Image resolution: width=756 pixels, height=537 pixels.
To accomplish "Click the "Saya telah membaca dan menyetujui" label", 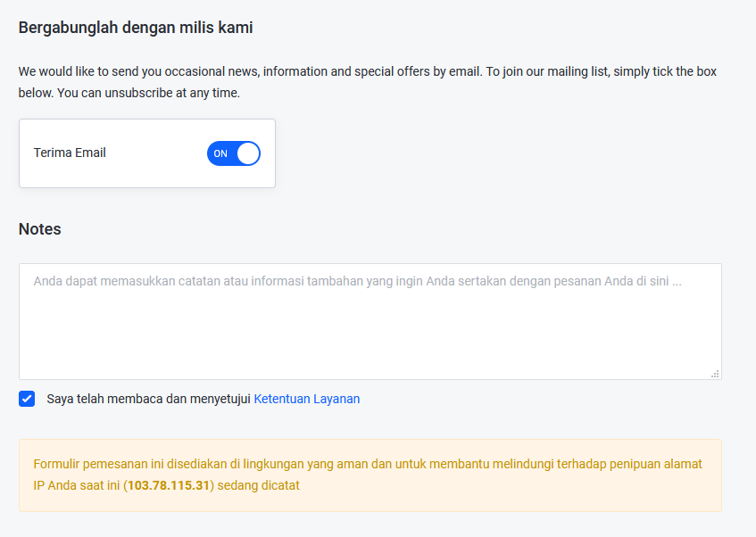I will pos(148,399).
